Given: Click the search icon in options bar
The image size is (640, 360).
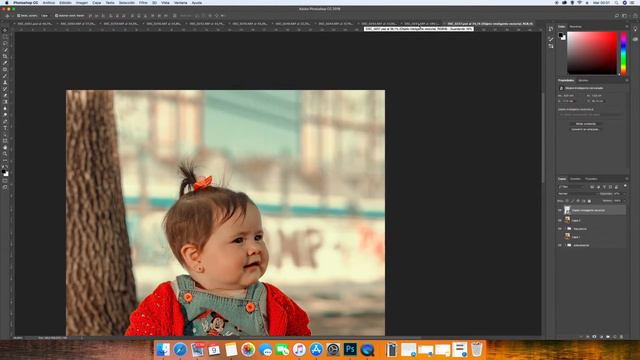Looking at the screenshot, I should (617, 16).
